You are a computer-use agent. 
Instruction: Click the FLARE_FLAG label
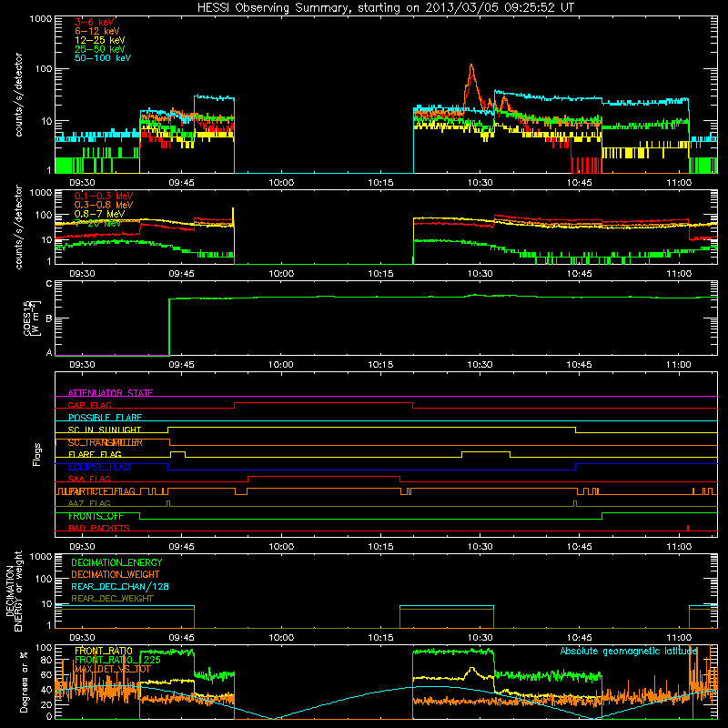pos(95,454)
